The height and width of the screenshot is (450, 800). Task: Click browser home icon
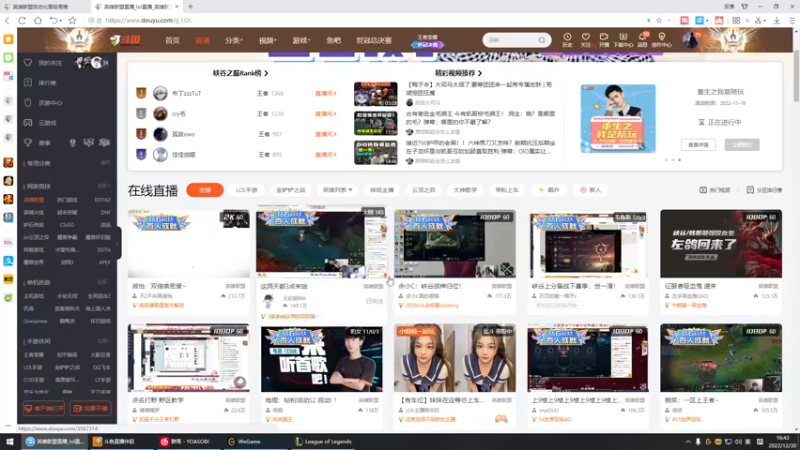[x=38, y=20]
